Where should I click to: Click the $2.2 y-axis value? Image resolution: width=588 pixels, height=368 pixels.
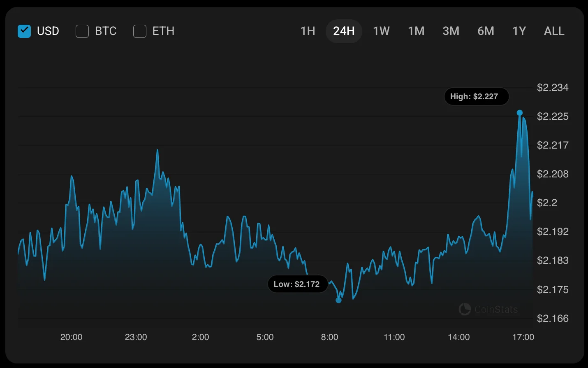pyautogui.click(x=547, y=203)
